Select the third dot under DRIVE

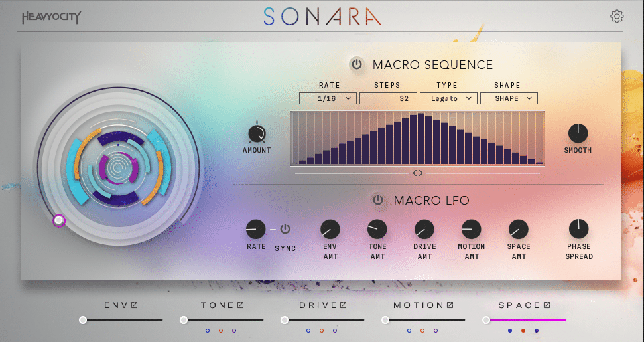[335, 331]
